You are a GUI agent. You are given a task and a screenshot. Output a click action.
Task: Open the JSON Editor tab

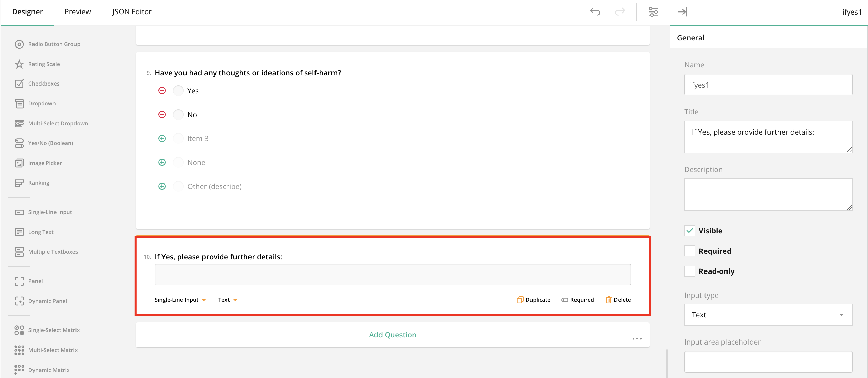(x=132, y=11)
